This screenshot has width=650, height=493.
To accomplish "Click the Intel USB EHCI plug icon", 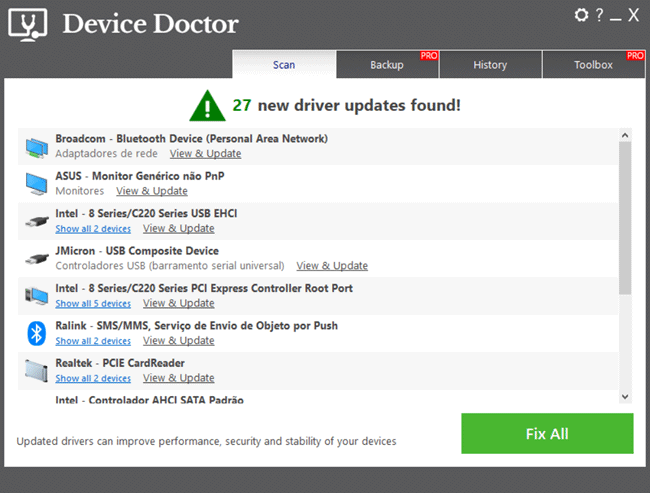I will point(36,221).
